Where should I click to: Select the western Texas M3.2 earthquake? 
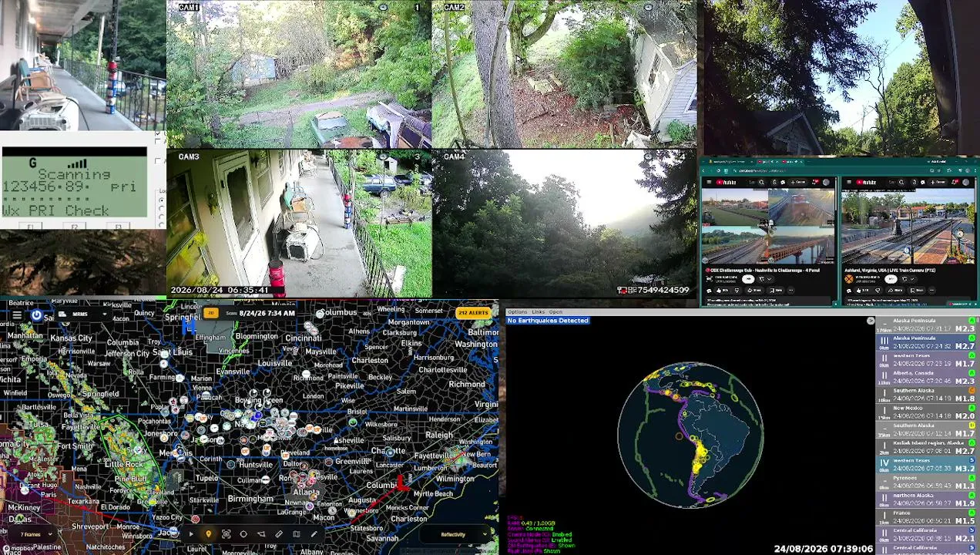(x=926, y=464)
